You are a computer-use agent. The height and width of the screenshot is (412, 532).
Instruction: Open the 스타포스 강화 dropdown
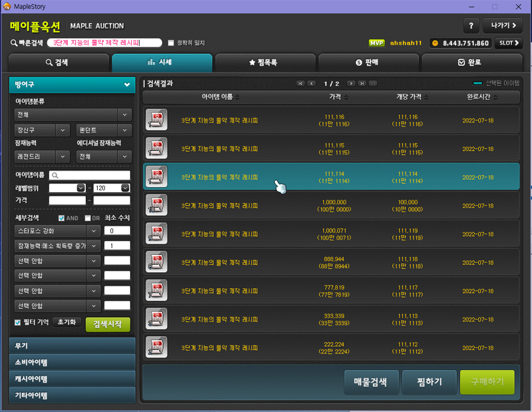(x=58, y=231)
